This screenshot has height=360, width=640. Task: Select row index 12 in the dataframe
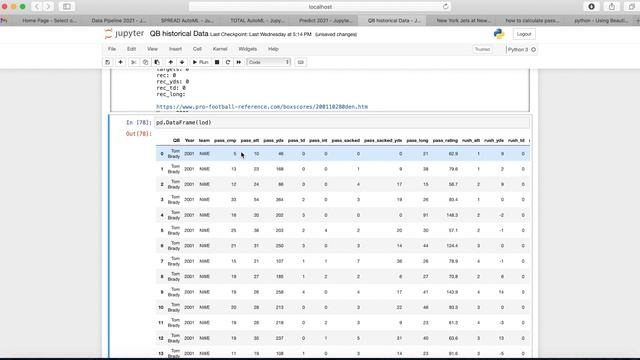point(161,338)
